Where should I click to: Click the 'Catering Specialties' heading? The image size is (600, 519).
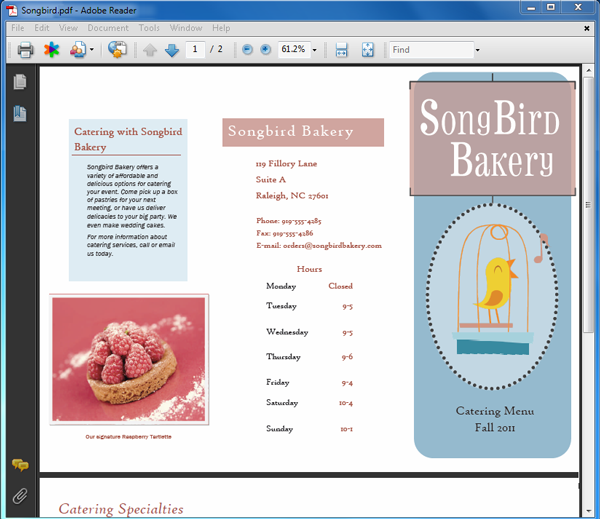(121, 509)
